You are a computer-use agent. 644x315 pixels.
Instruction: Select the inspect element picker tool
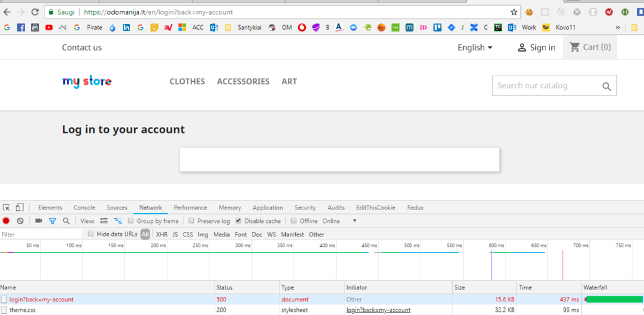pos(6,207)
